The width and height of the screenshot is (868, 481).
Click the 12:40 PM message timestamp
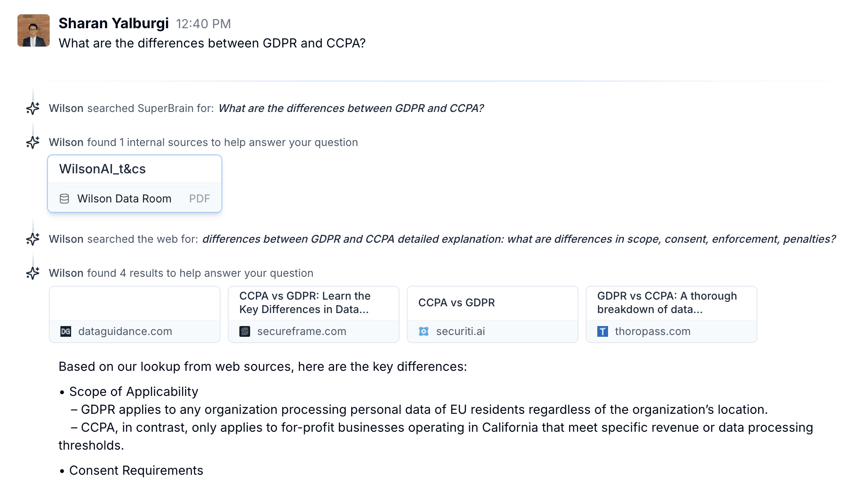[x=204, y=24]
